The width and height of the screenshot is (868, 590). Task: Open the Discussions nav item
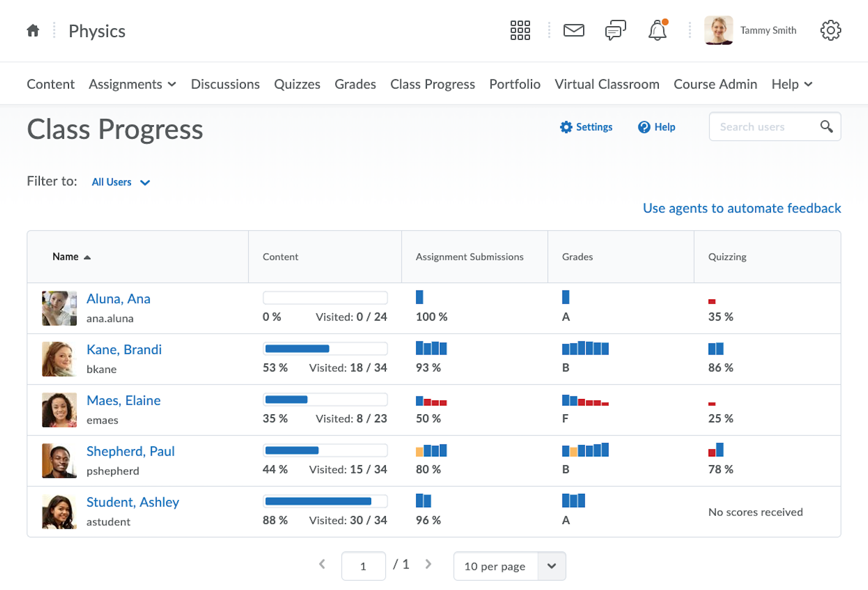[x=225, y=84]
